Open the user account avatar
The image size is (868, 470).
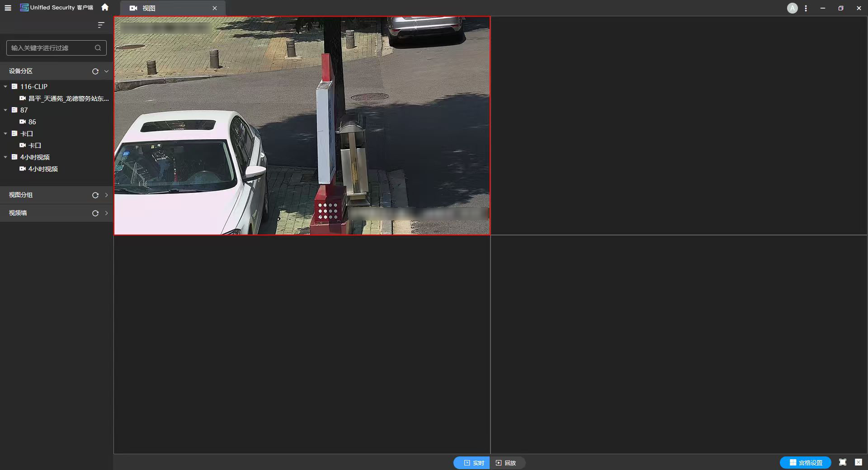pos(792,8)
